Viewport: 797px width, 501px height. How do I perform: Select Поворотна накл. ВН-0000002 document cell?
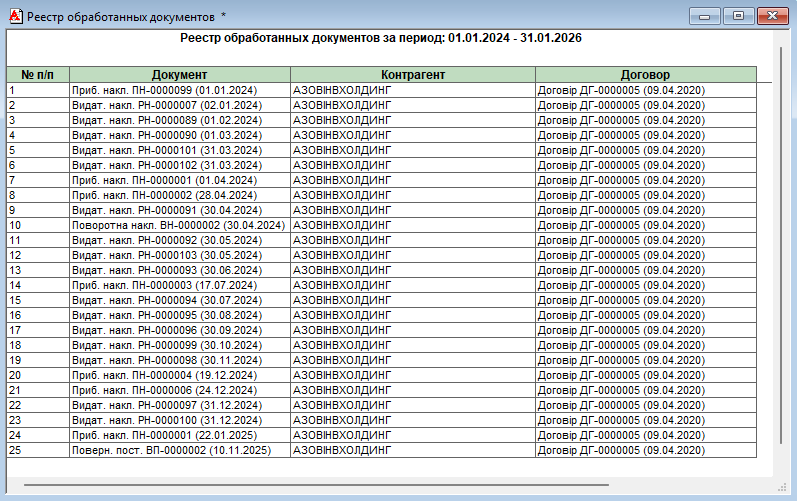(179, 225)
